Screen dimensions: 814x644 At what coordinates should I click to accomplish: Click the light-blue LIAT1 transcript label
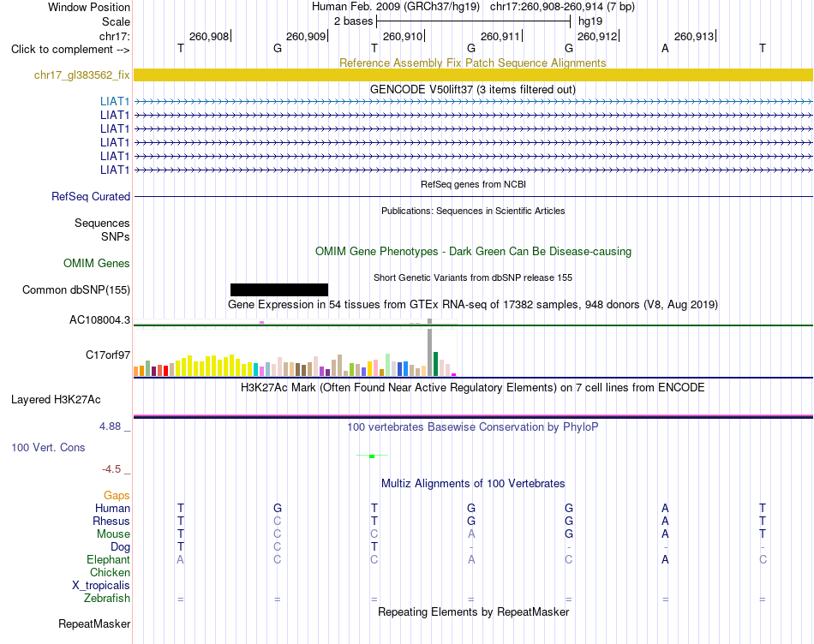pyautogui.click(x=115, y=101)
